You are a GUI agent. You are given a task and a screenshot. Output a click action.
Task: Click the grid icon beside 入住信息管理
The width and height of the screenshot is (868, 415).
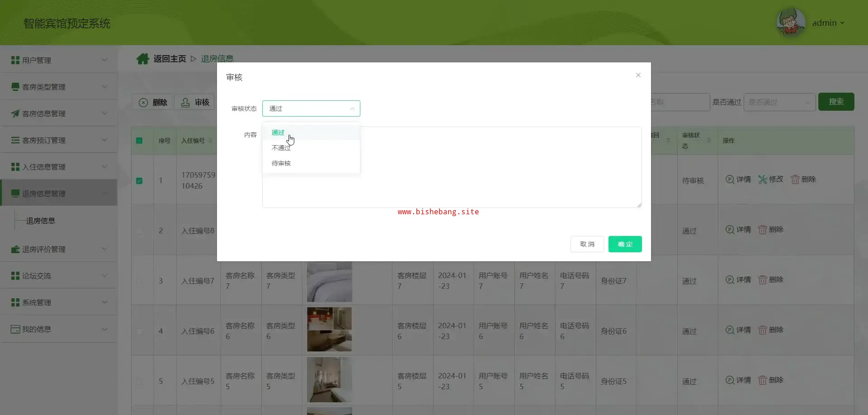(x=15, y=167)
